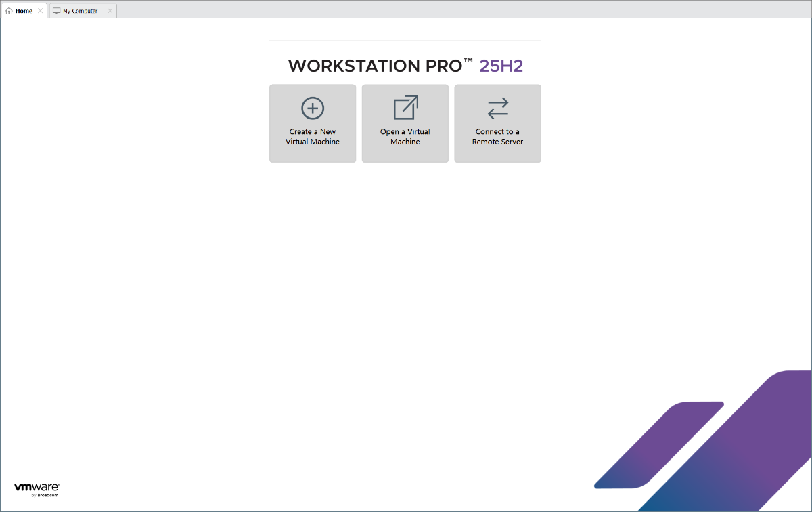812x512 pixels.
Task: Click the purple 25H2 version text
Action: pyautogui.click(x=501, y=66)
